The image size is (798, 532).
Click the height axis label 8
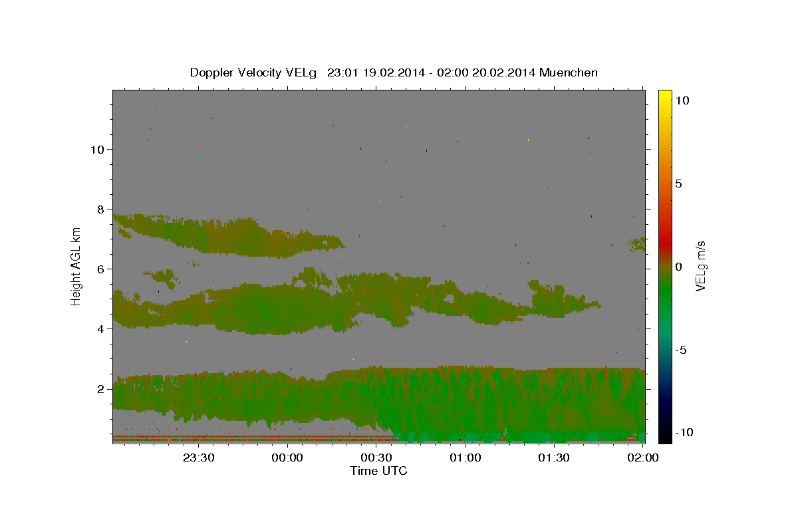coord(100,209)
